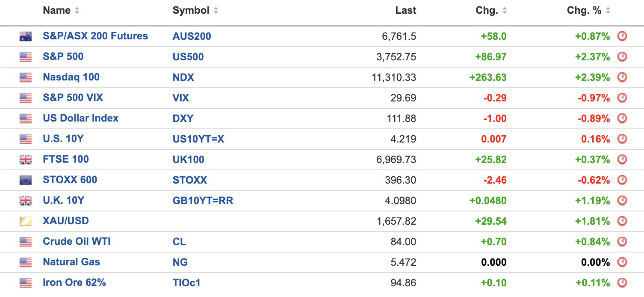Sort by the Chg. column arrows
This screenshot has width=644, height=297.
[505, 11]
